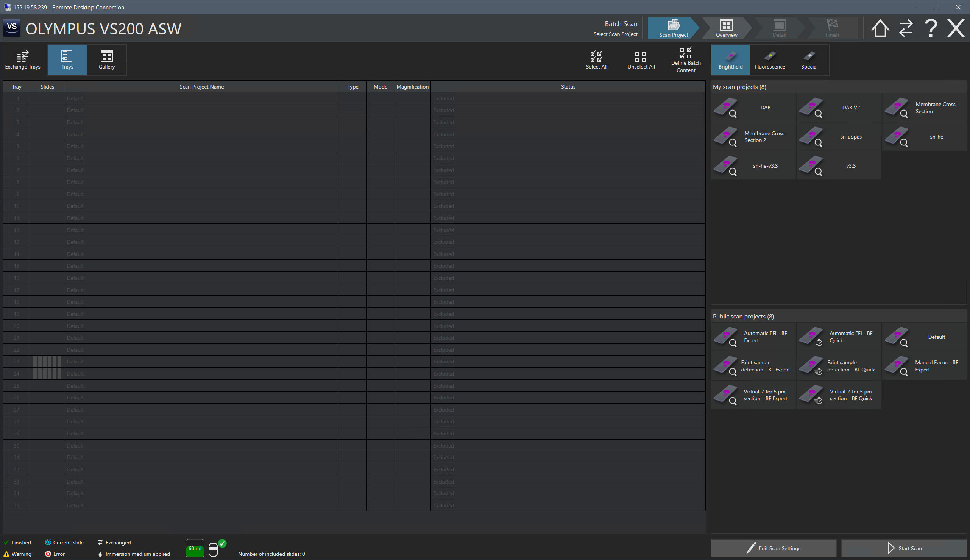Click the Warning legend entry
The height and width of the screenshot is (560, 970).
[17, 554]
